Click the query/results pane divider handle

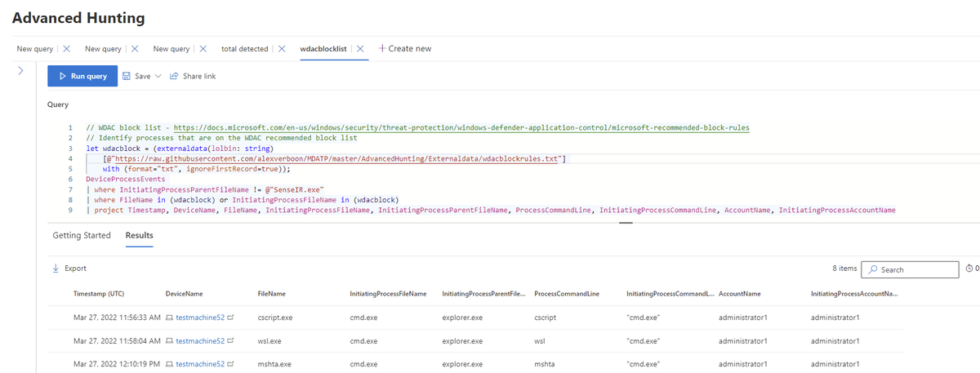626,221
